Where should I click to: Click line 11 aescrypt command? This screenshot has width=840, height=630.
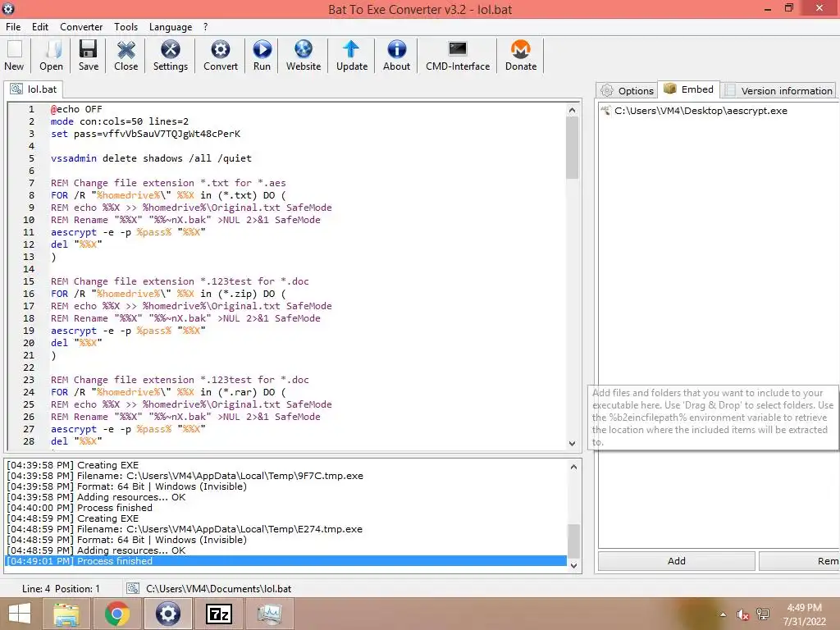[x=128, y=232]
